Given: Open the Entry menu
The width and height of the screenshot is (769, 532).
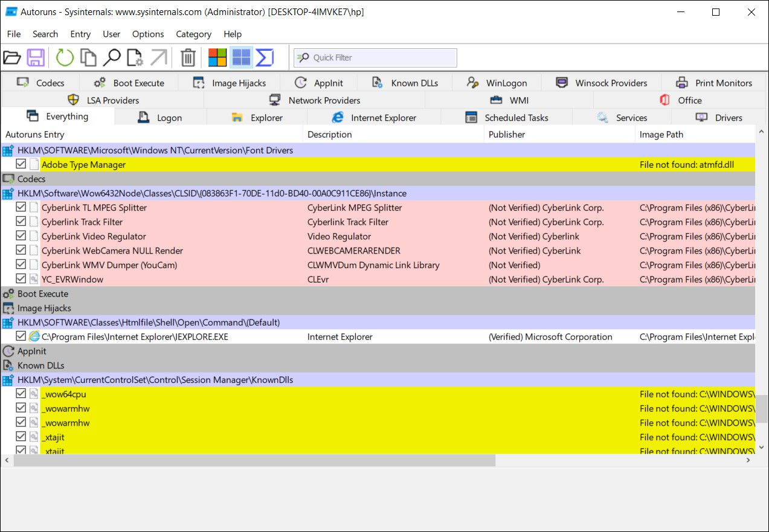Looking at the screenshot, I should coord(80,34).
